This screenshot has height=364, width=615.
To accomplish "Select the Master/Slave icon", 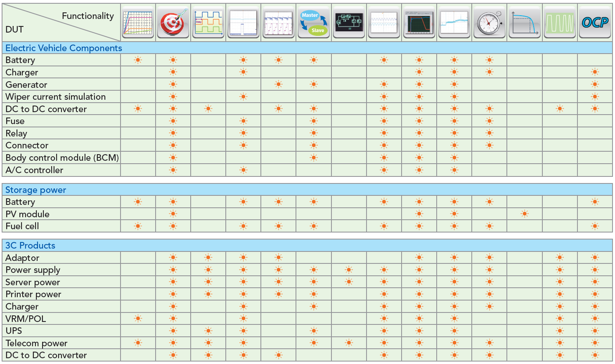I will 313,23.
